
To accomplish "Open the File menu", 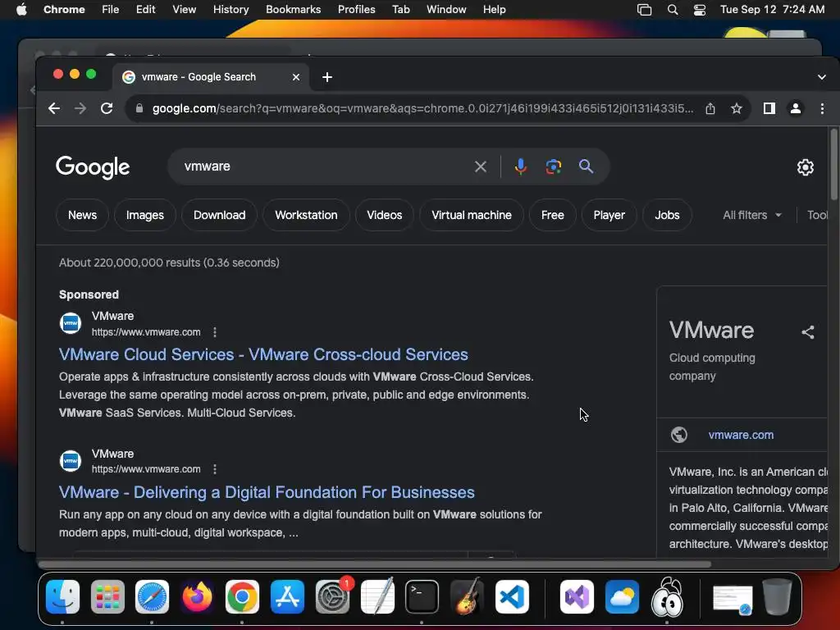I will pos(111,10).
